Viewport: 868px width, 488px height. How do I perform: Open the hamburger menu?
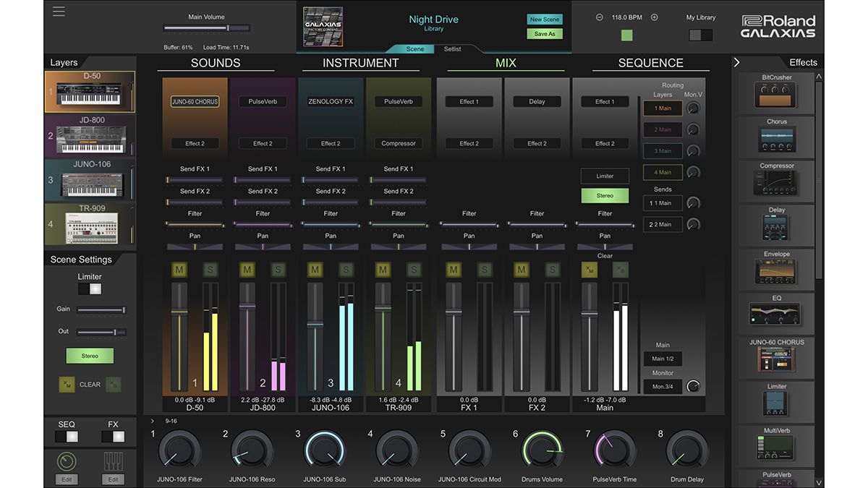(59, 11)
